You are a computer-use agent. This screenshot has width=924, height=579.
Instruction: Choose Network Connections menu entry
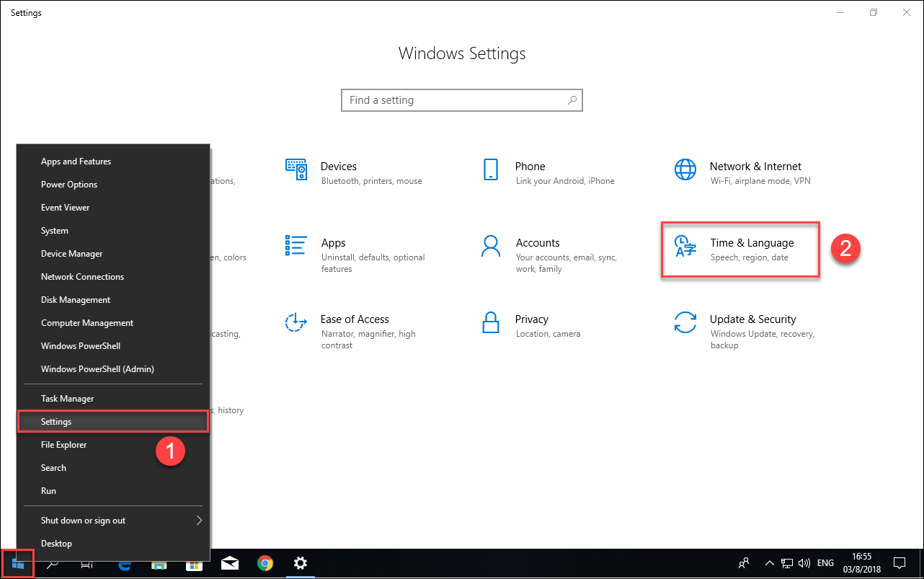[x=113, y=277]
